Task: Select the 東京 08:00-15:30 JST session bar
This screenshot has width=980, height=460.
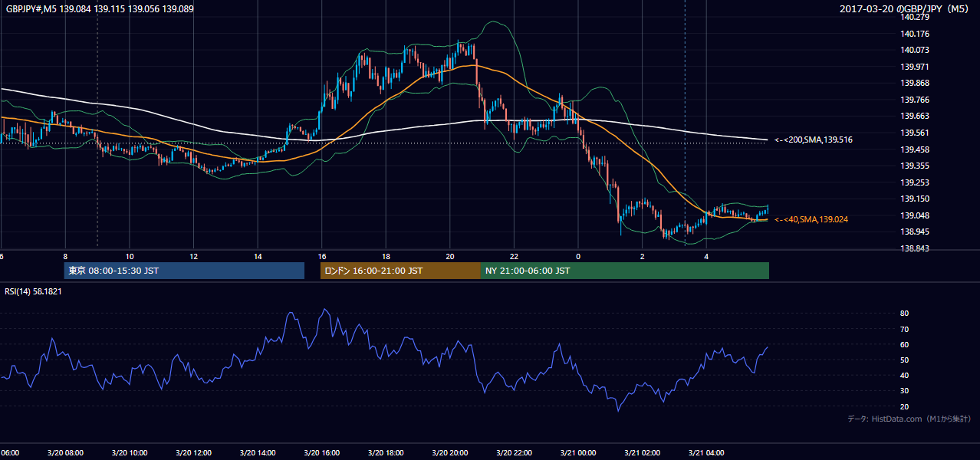Action: pyautogui.click(x=184, y=271)
